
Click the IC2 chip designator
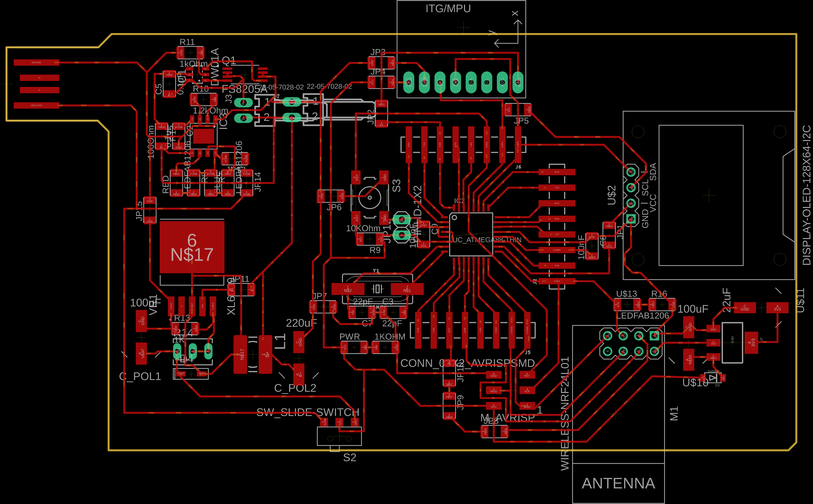pos(459,201)
